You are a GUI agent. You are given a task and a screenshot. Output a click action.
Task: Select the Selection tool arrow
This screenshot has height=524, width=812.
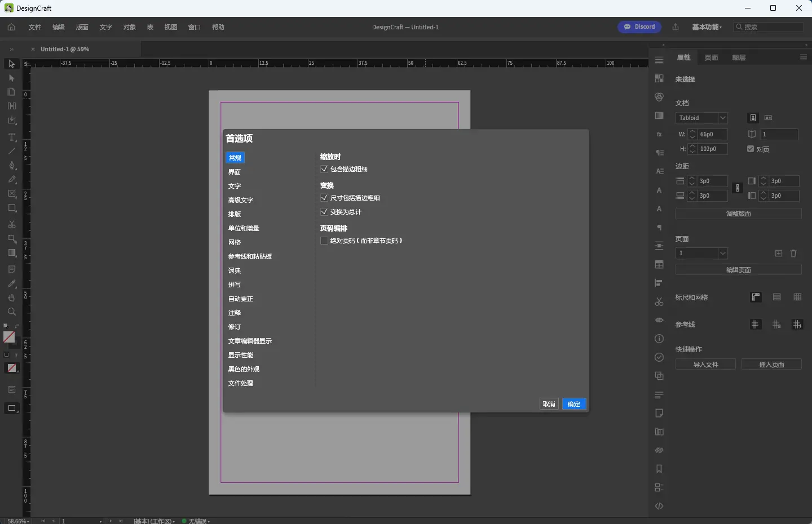[x=11, y=64]
